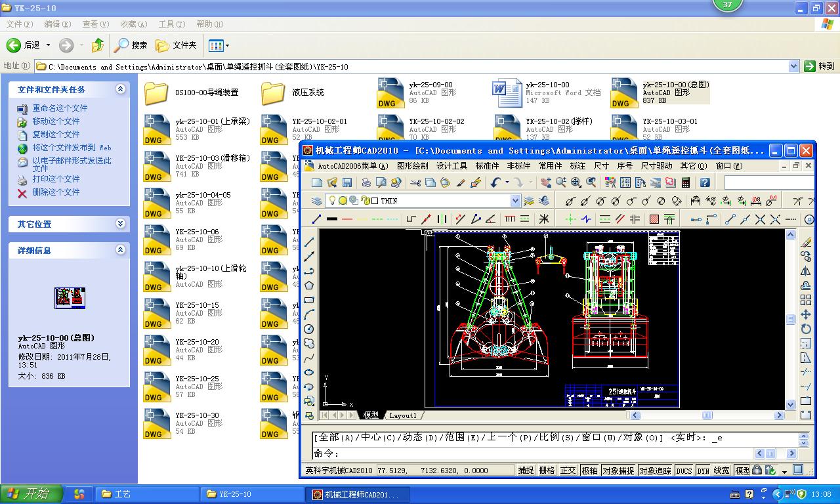Image resolution: width=840 pixels, height=504 pixels.
Task: Click the hatch pattern icon (red square)
Action: pos(654,219)
